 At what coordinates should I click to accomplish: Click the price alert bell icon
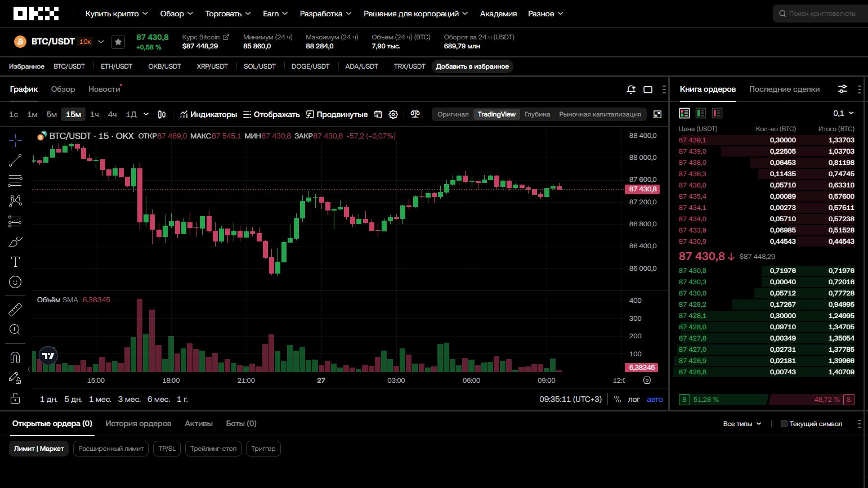pyautogui.click(x=631, y=89)
